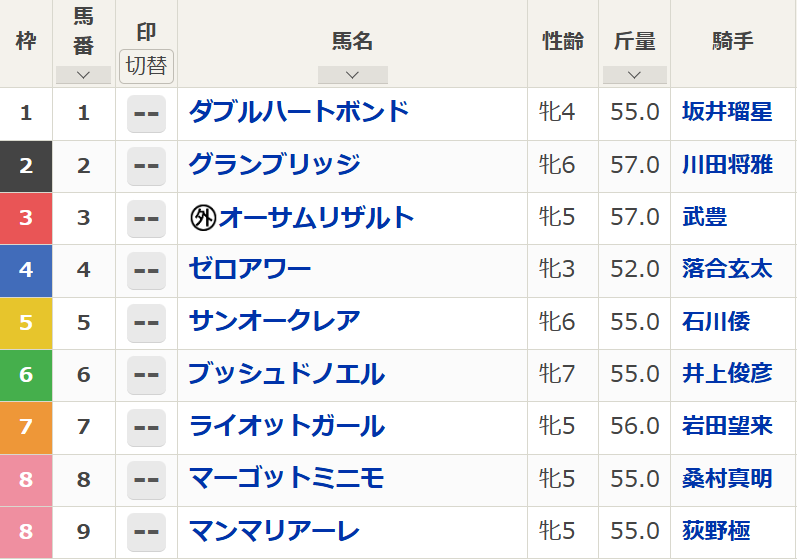The width and height of the screenshot is (797, 560).
Task: Expand the 馬名 sort dropdown arrow
Action: [353, 75]
